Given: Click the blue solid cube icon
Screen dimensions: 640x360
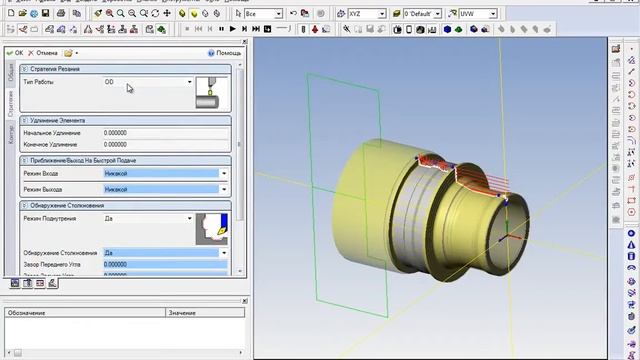Looking at the screenshot, I should pyautogui.click(x=447, y=29).
